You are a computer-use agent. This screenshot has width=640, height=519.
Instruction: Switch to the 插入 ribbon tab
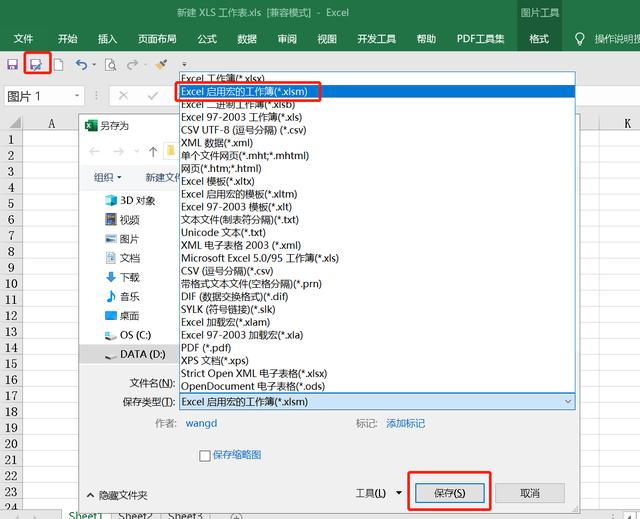107,39
